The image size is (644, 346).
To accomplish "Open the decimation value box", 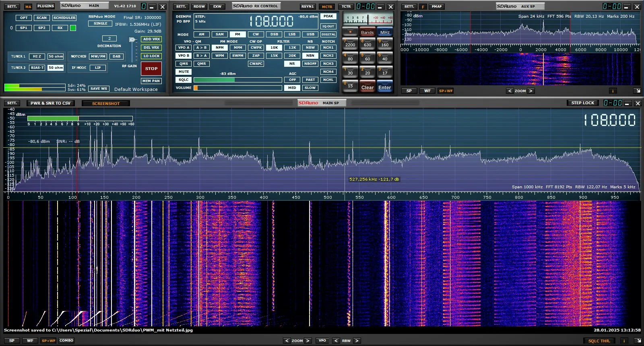I will point(109,39).
